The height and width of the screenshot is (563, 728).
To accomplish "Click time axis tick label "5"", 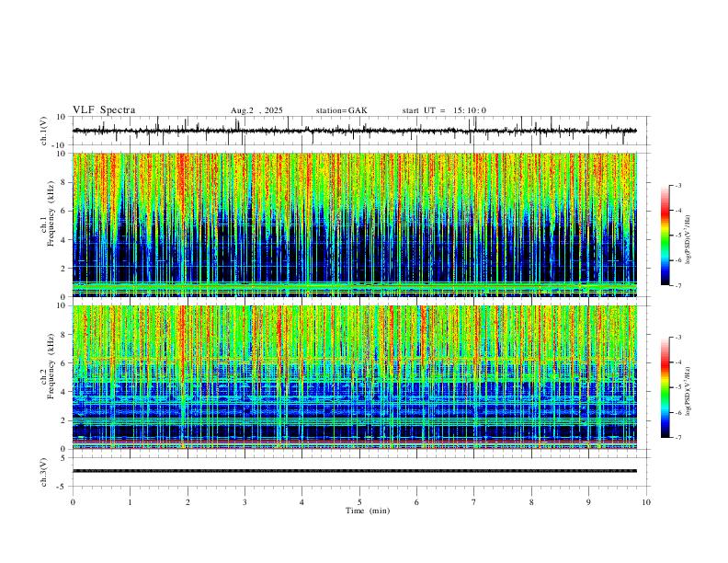I will tap(359, 502).
